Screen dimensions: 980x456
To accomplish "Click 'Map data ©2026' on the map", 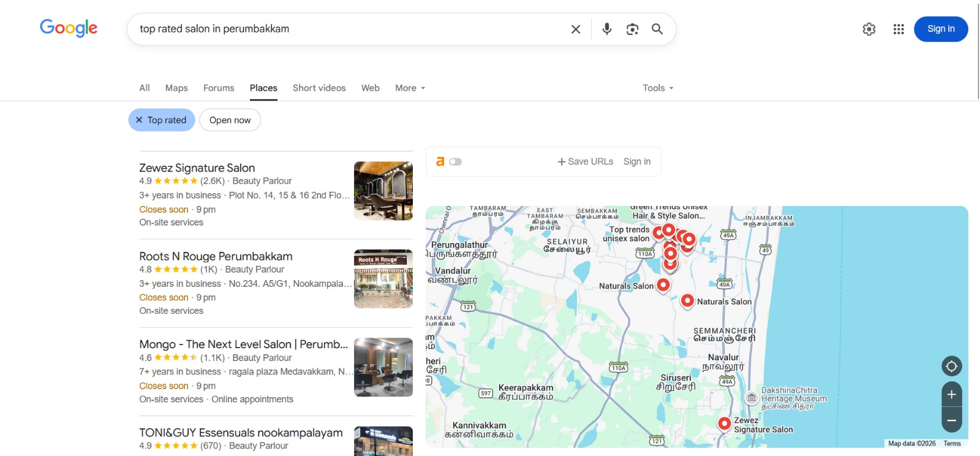I will click(912, 444).
